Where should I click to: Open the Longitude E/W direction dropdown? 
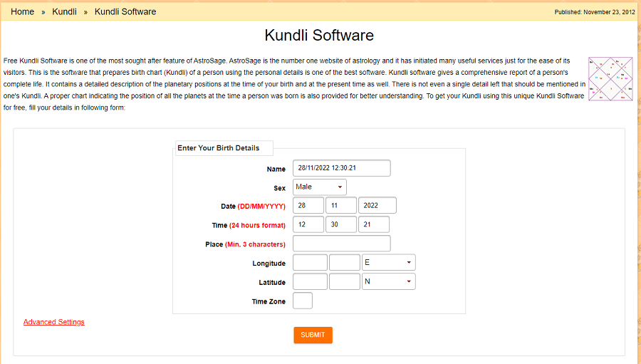(388, 263)
